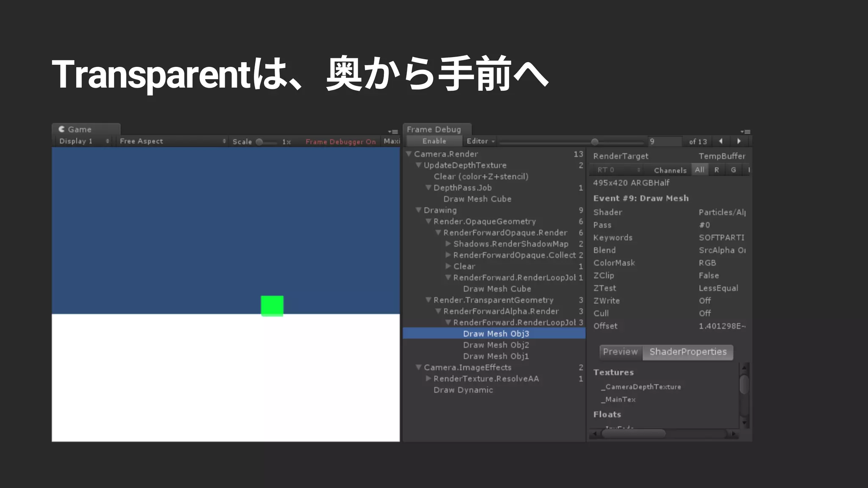This screenshot has height=488, width=868.
Task: Collapse the Render.TransparentGeometry node
Action: (x=428, y=300)
